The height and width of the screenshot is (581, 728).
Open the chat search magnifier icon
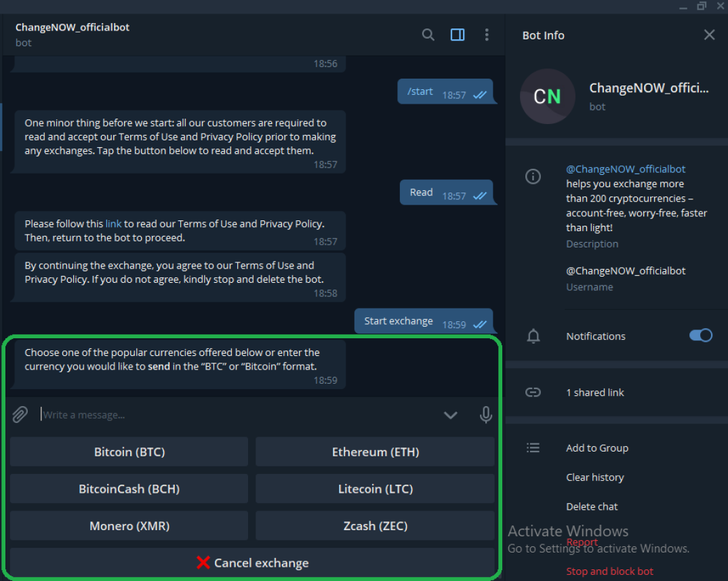[428, 35]
